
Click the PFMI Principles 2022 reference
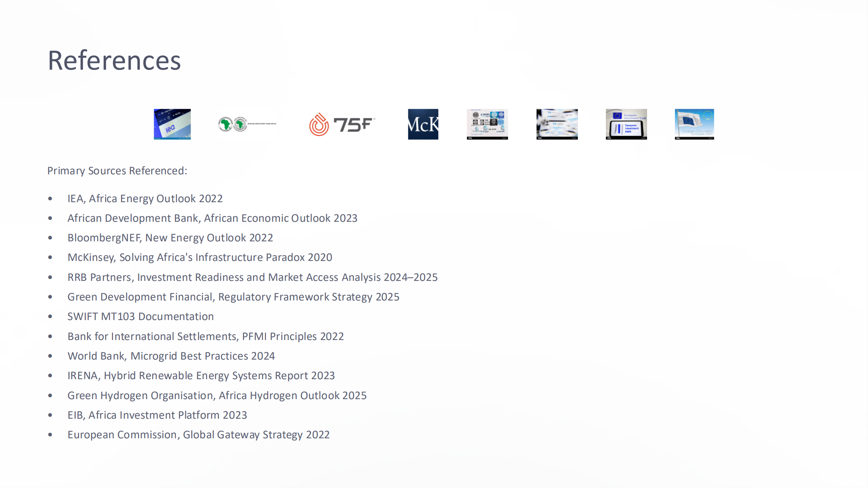tap(205, 336)
